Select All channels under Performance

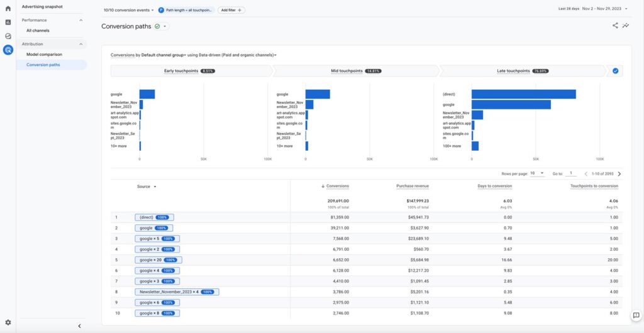point(38,30)
